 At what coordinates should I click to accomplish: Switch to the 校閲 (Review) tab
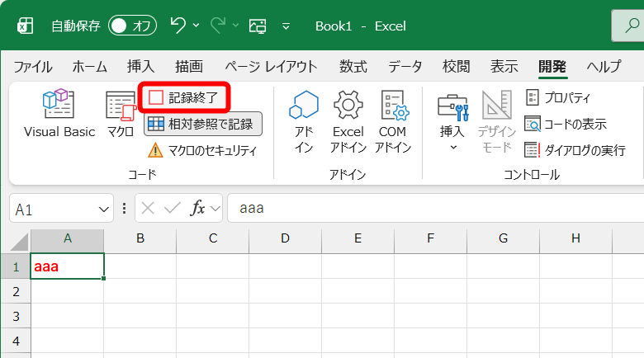tap(456, 67)
